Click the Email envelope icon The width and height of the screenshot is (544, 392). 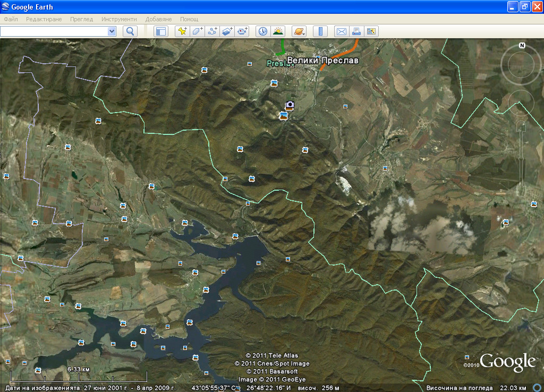pos(341,31)
